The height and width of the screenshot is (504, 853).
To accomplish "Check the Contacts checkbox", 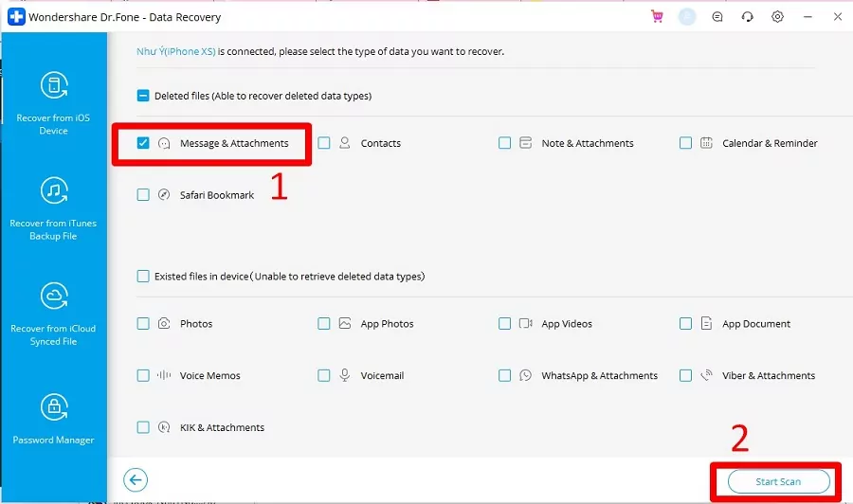I will [324, 143].
